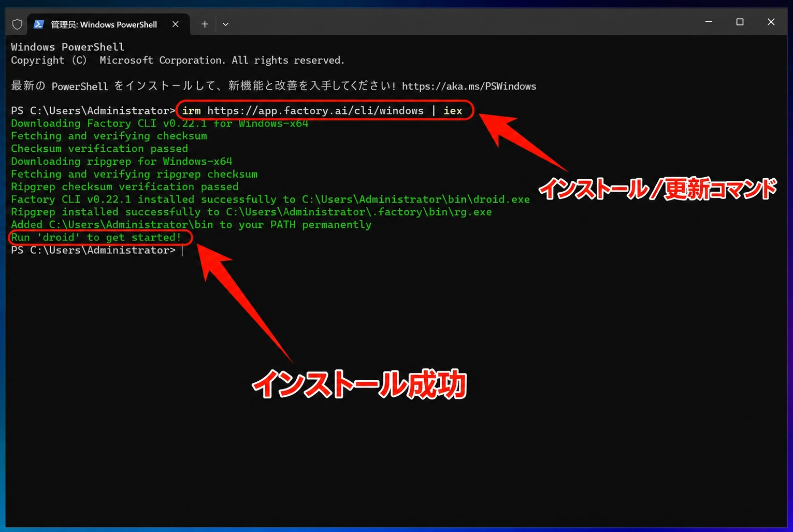Click 'Ripgrep checksum verification passed' line
The height and width of the screenshot is (532, 793).
click(x=125, y=186)
